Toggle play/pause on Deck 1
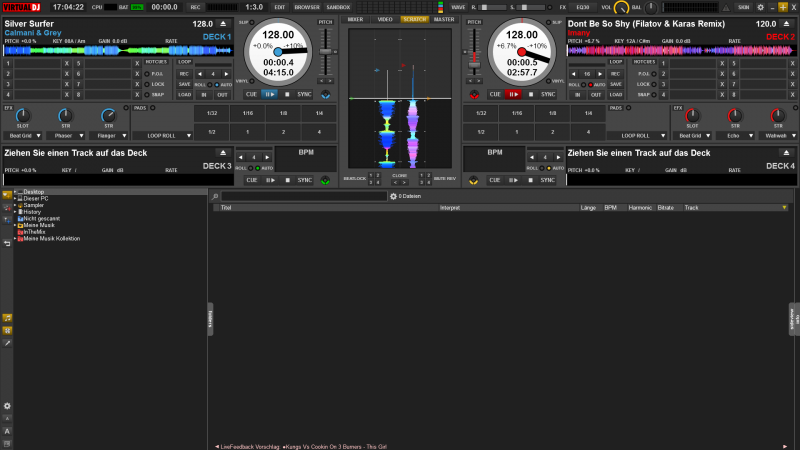The height and width of the screenshot is (450, 800). tap(269, 94)
